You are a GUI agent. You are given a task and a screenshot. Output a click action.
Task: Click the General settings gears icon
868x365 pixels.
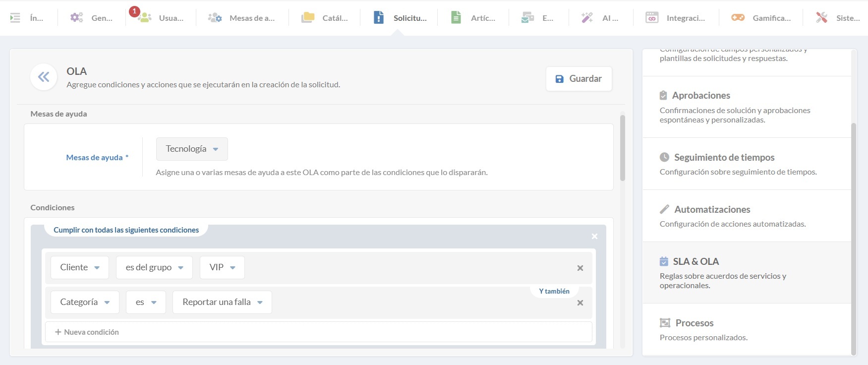(x=76, y=18)
